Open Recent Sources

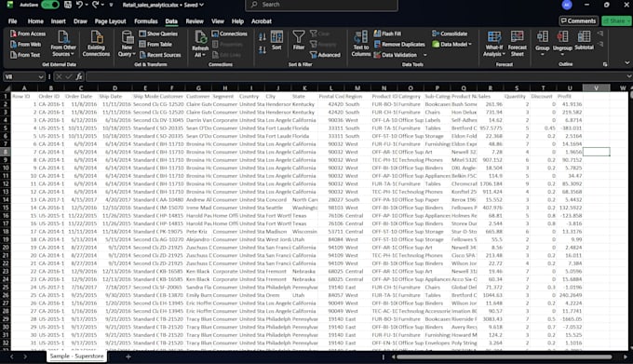(160, 55)
